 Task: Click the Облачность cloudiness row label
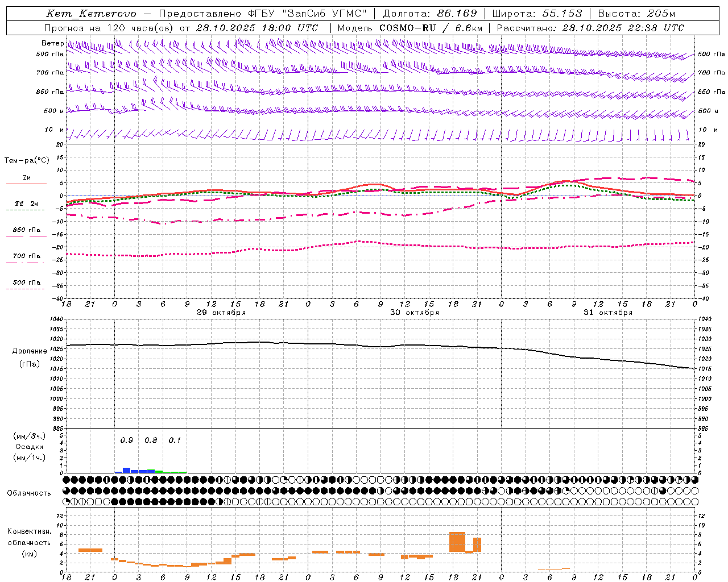(x=29, y=493)
